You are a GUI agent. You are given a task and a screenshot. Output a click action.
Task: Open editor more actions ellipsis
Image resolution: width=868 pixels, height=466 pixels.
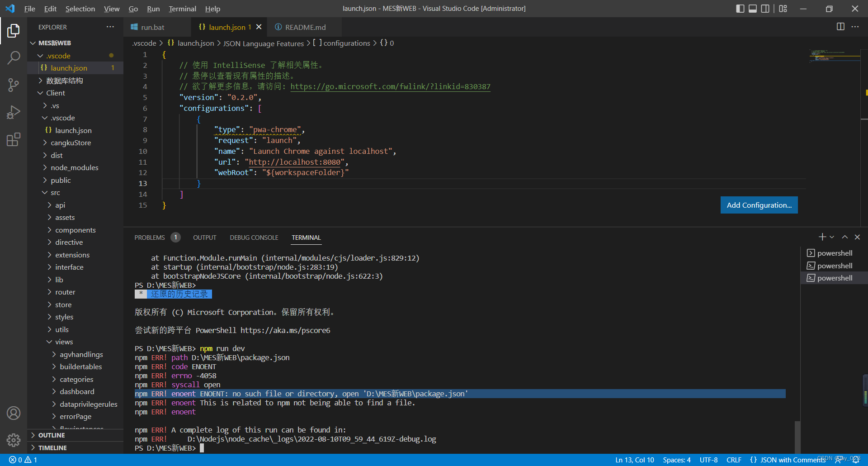point(855,27)
